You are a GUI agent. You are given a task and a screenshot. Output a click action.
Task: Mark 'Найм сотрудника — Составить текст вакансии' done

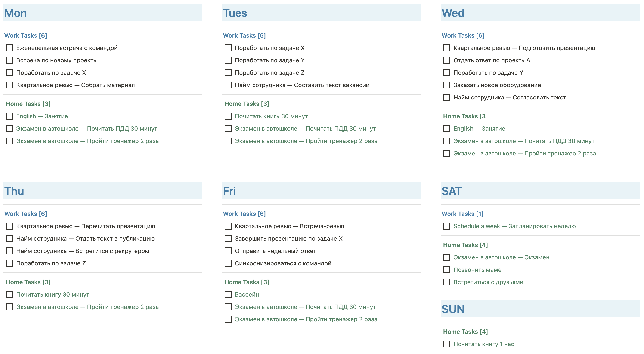[228, 85]
